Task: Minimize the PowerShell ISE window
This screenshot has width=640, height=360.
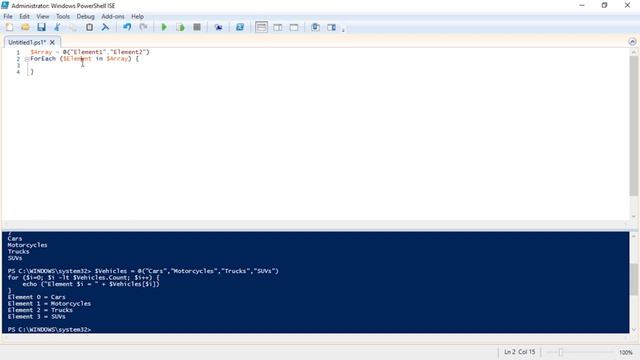Action: coord(582,5)
